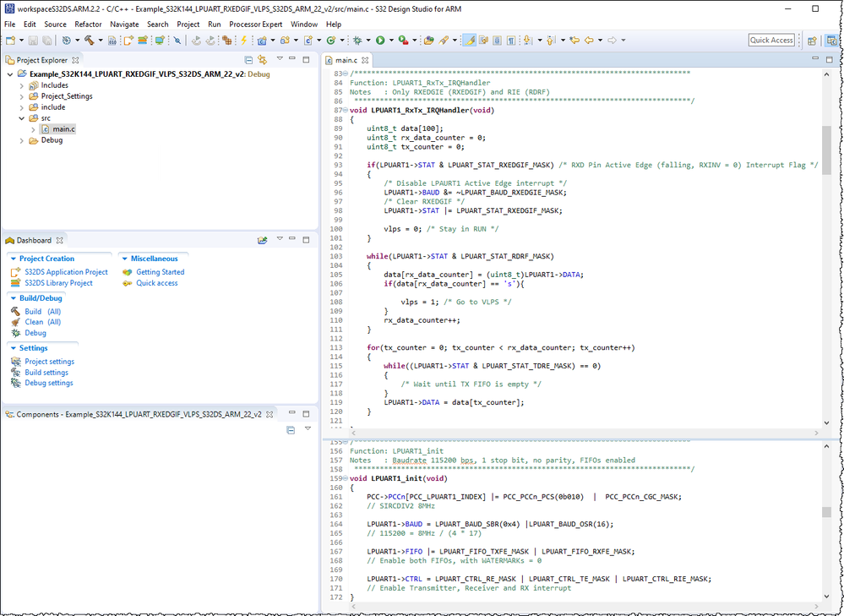Click S32DS Library Project link
844x616 pixels.
(x=58, y=283)
